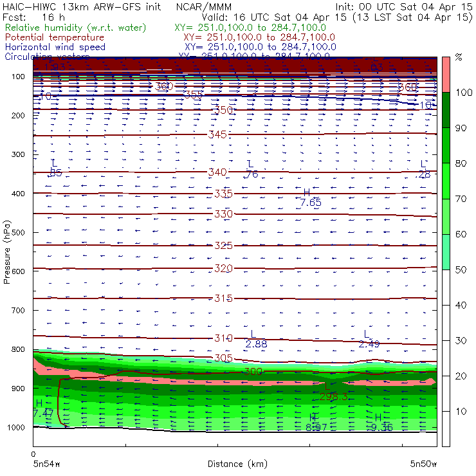
Task: Click 'Init: 00 UTC Sat 04 Apr 15' text
Action: [x=404, y=6]
